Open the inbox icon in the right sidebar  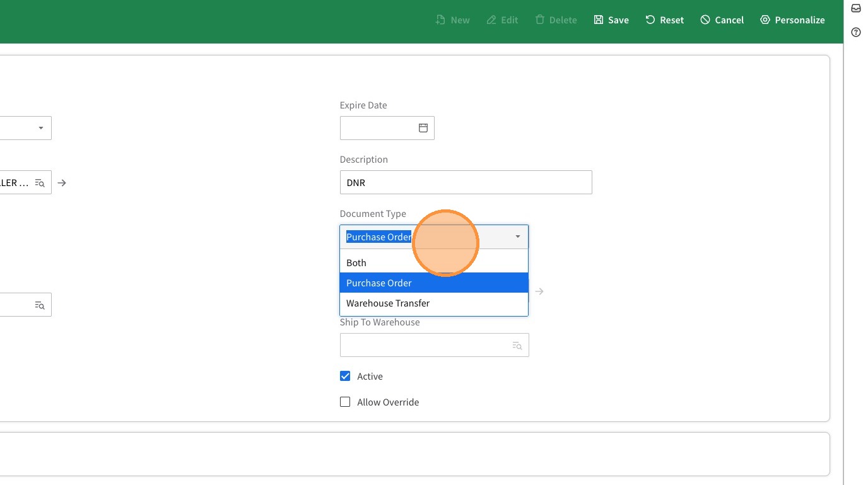coord(856,9)
